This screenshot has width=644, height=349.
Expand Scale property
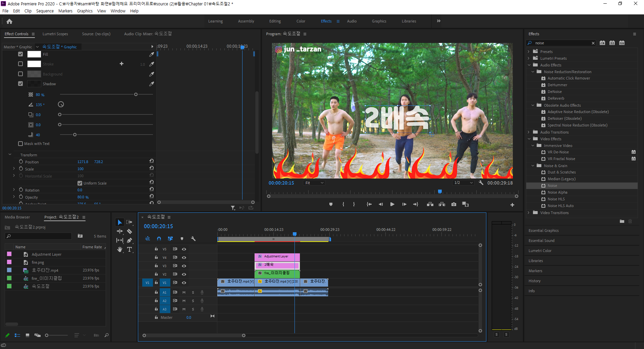pyautogui.click(x=14, y=168)
